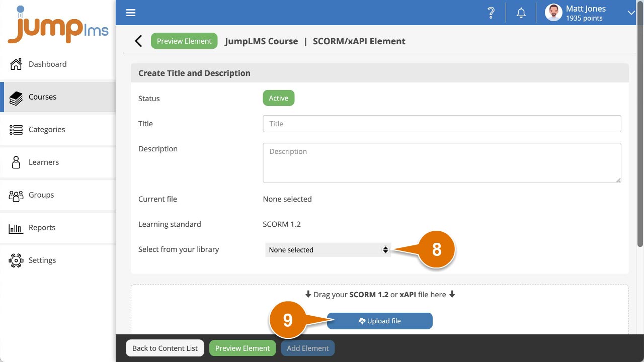Screen dimensions: 644x362
Task: Click the back arrow icon
Action: coord(138,41)
